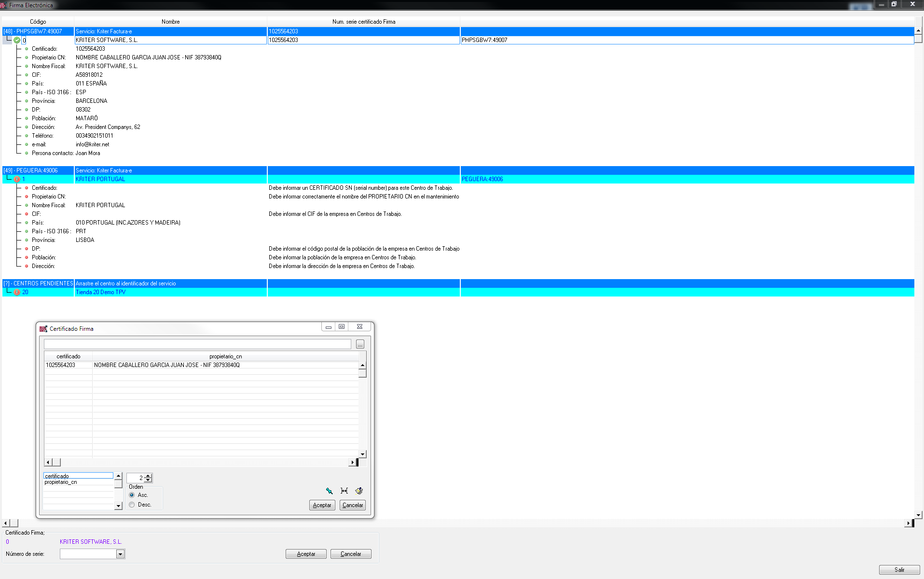
Task: Click dialog grid vertical scroll down arrow
Action: 362,454
